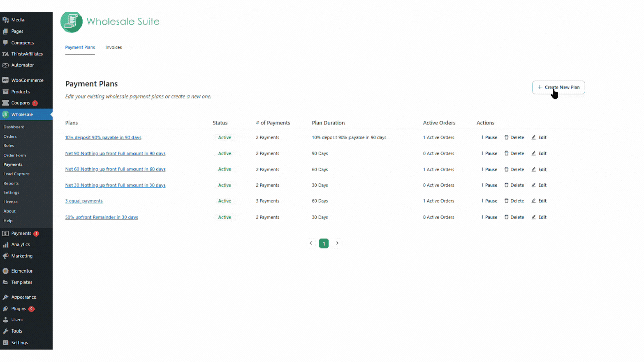The image size is (644, 362).
Task: Click pause icon for Net 60 plan
Action: [482, 169]
